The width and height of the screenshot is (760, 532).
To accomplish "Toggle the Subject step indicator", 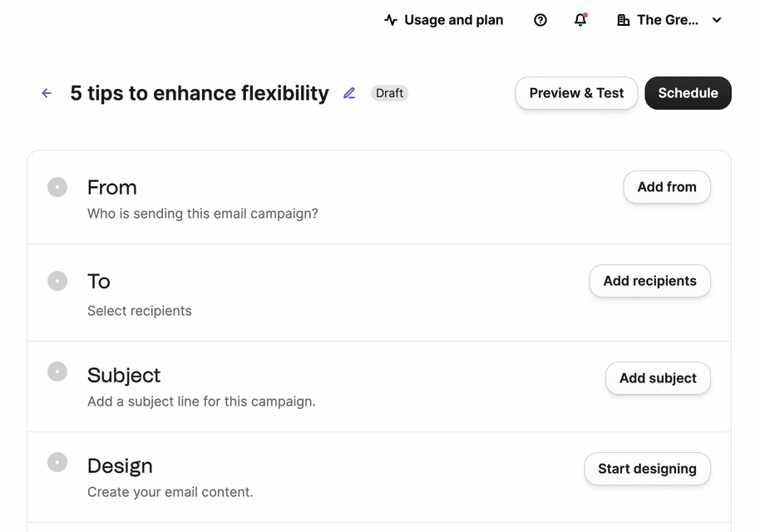I will click(57, 372).
